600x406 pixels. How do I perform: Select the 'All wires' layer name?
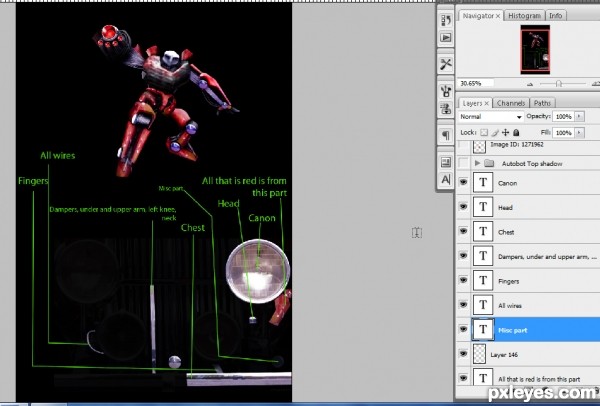[510, 306]
